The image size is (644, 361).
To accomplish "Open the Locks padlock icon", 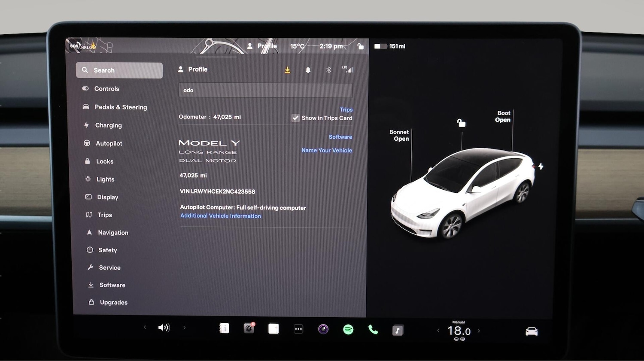I will click(x=88, y=161).
